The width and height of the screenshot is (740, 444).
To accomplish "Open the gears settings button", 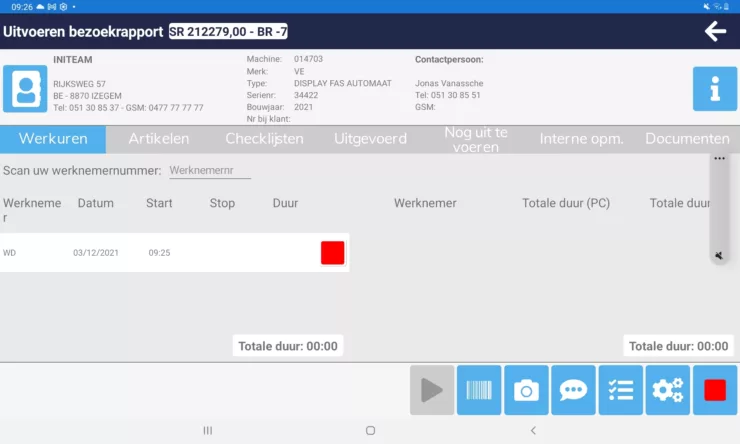I will (x=668, y=390).
